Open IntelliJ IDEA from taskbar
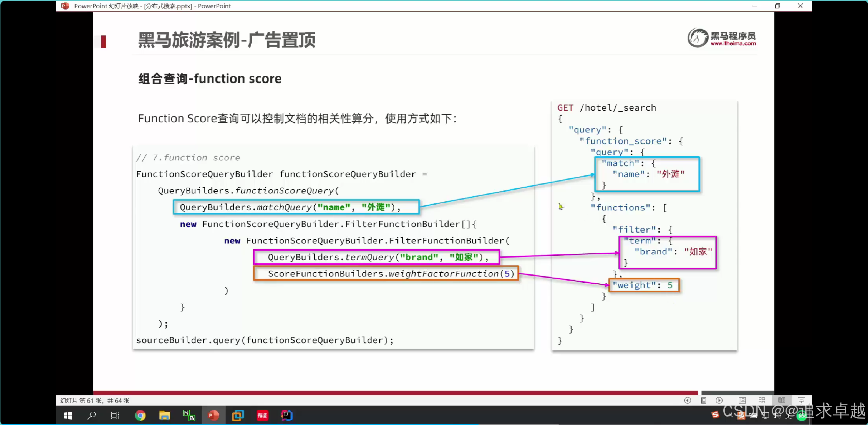The width and height of the screenshot is (868, 425). click(287, 415)
